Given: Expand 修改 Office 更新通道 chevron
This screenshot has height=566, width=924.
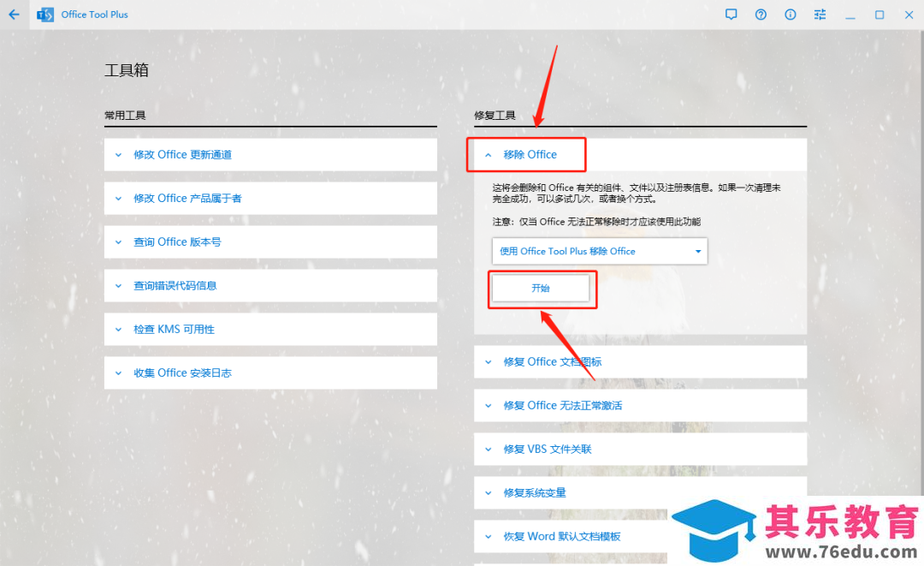Looking at the screenshot, I should click(x=118, y=155).
